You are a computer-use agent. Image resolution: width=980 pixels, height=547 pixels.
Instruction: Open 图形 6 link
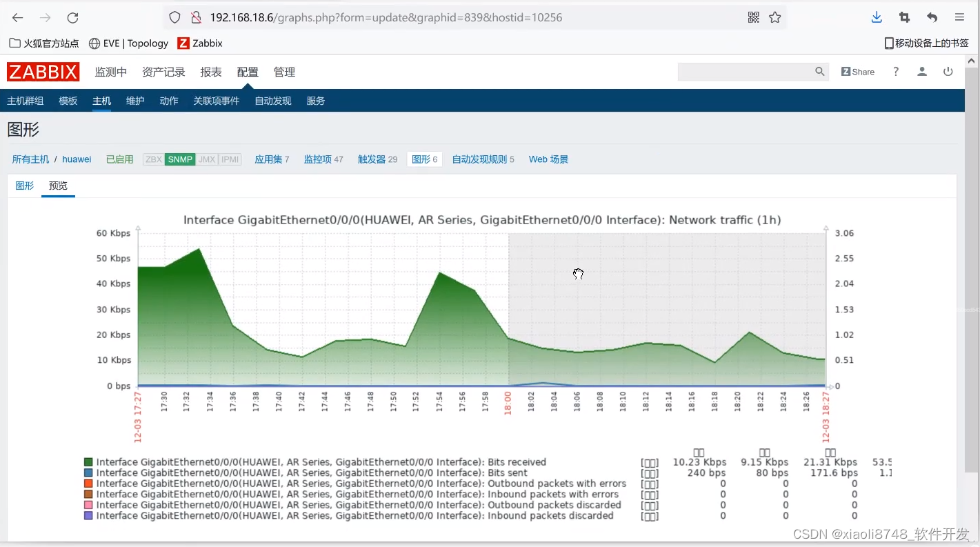click(x=425, y=159)
